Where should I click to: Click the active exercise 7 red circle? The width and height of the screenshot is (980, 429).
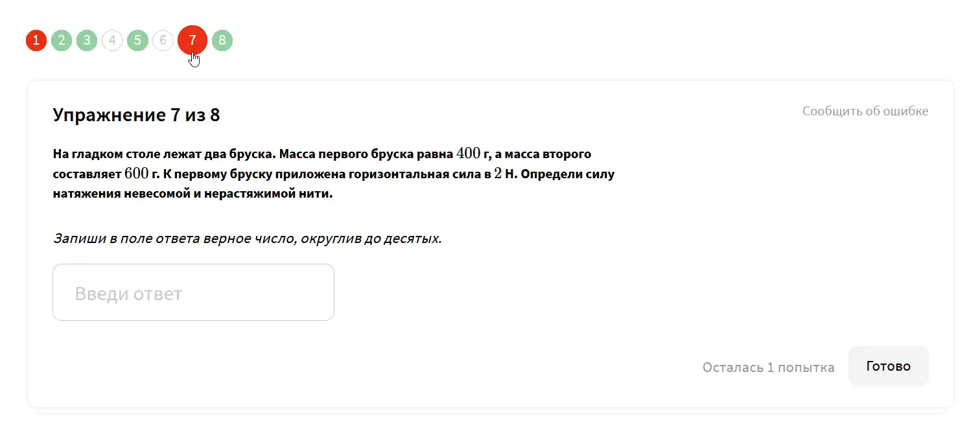click(192, 41)
